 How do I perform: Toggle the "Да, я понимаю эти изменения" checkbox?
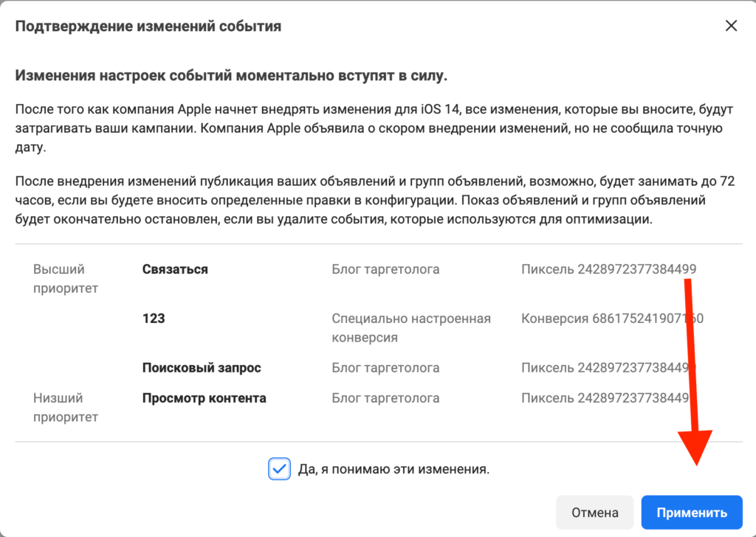(279, 468)
